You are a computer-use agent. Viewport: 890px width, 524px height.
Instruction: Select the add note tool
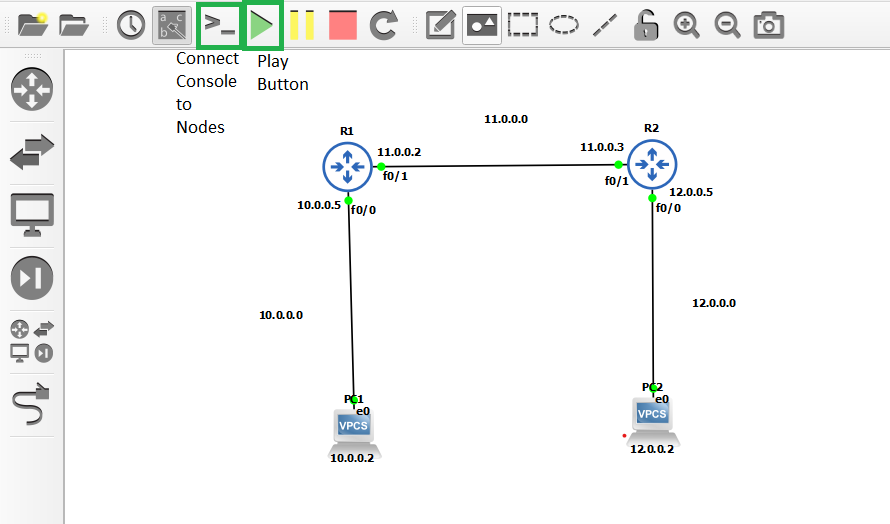click(440, 25)
